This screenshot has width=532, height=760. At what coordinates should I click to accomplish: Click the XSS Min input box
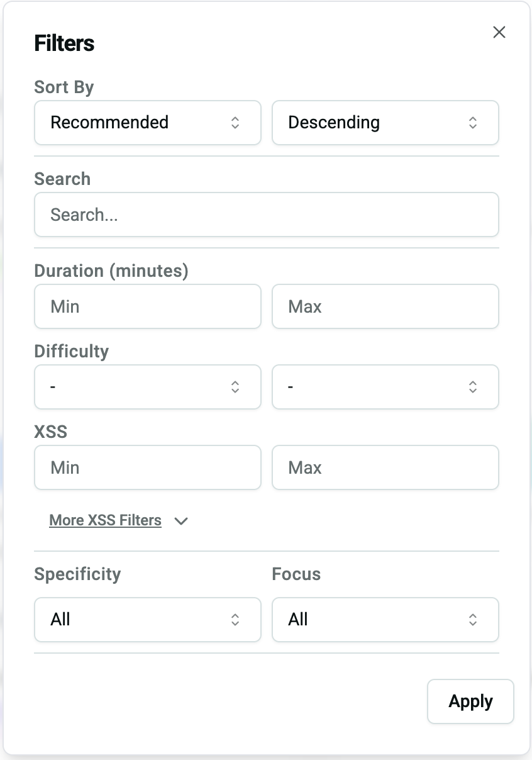click(147, 467)
